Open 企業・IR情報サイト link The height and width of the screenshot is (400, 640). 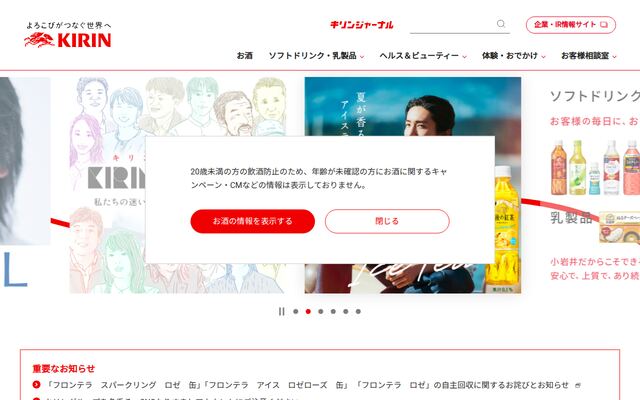tap(571, 24)
